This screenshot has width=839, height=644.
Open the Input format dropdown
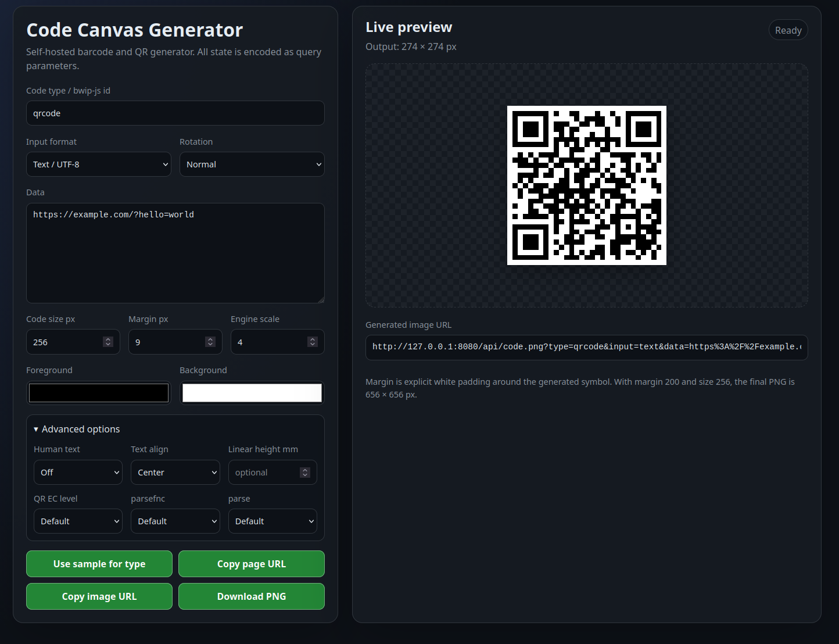98,164
